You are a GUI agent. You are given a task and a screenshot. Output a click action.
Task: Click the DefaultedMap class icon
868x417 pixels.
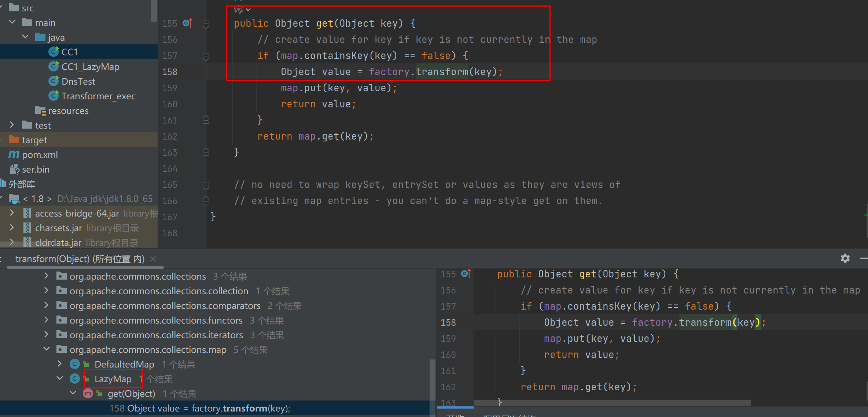tap(75, 364)
